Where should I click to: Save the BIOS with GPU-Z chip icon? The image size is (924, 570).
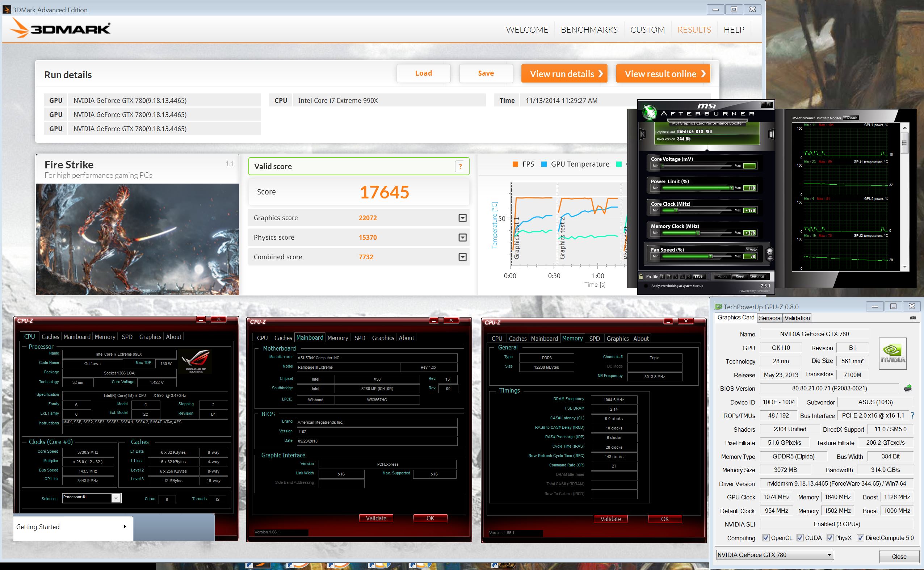(x=908, y=388)
